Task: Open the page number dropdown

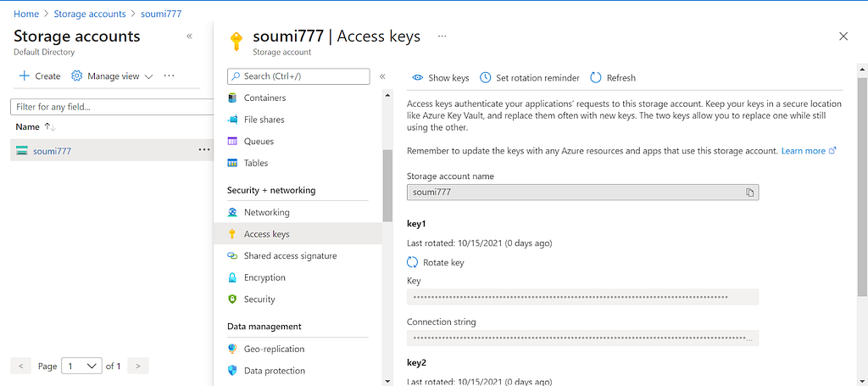Action: coord(82,366)
